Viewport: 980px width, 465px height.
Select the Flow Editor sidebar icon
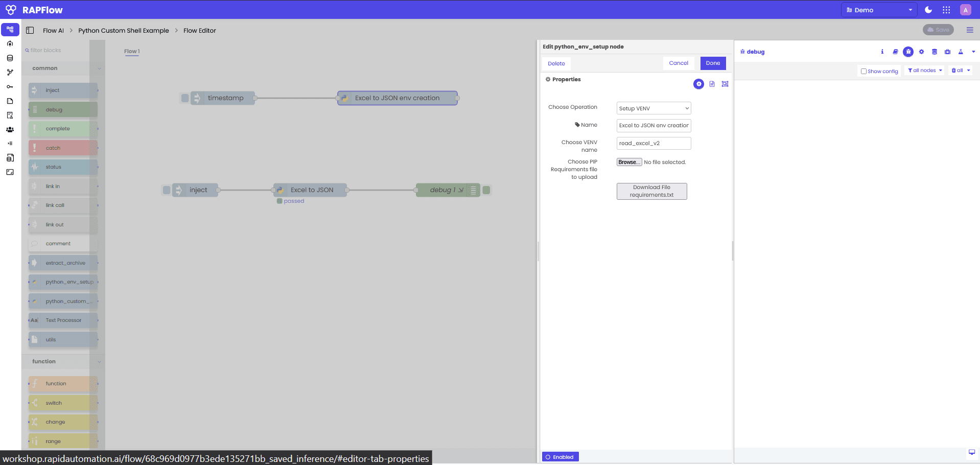[x=10, y=30]
